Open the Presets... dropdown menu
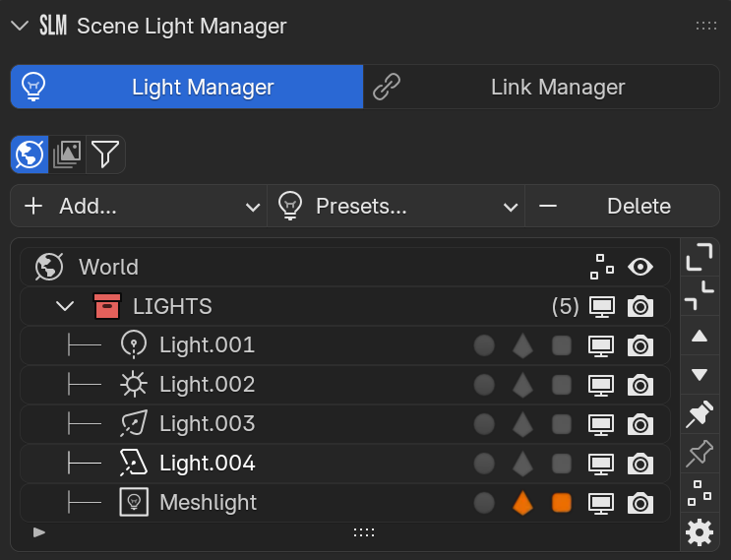Image resolution: width=731 pixels, height=560 pixels. [x=396, y=206]
